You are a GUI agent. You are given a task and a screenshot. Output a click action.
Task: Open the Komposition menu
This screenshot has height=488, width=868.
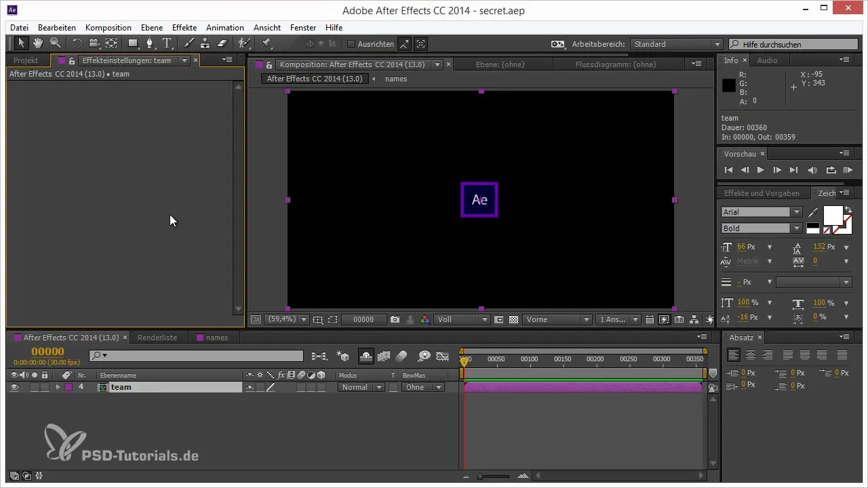[108, 28]
